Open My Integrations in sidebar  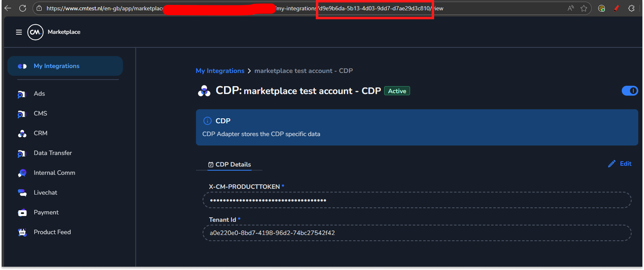[65, 66]
